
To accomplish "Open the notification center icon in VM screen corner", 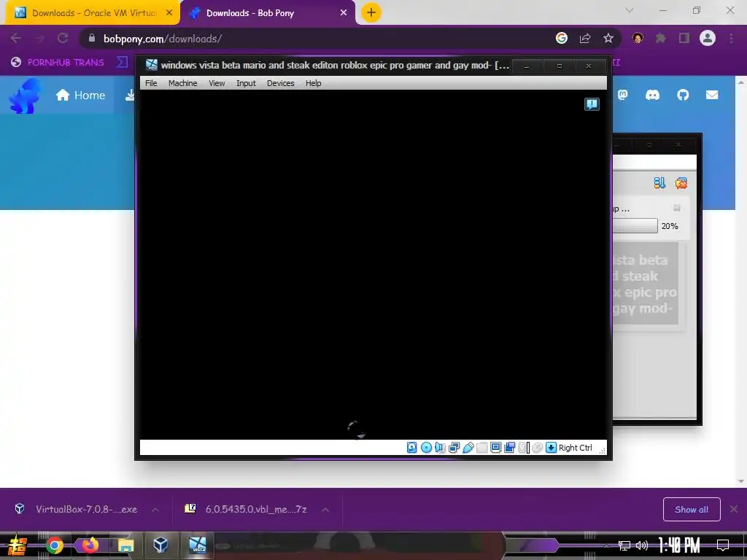I will tap(592, 104).
